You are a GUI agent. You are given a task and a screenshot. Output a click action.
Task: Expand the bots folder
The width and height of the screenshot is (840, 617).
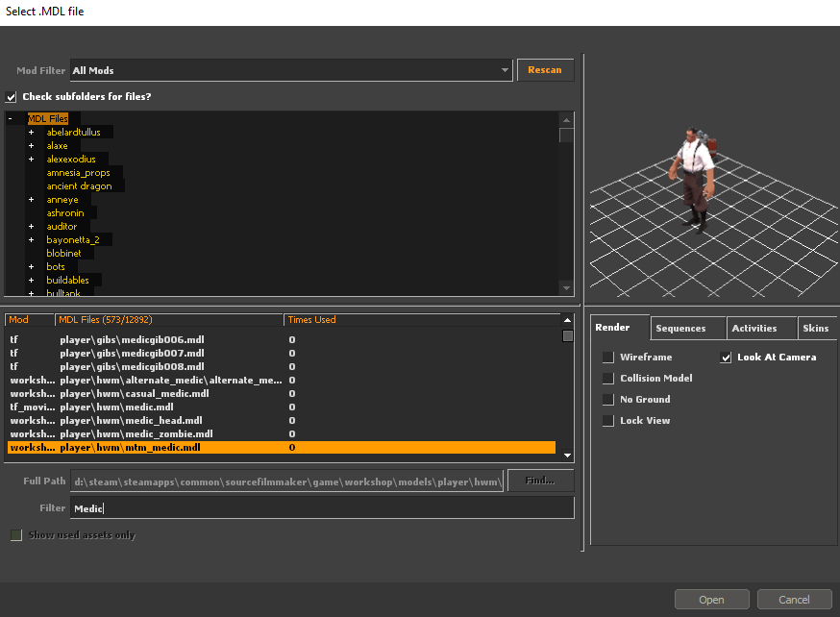[31, 267]
